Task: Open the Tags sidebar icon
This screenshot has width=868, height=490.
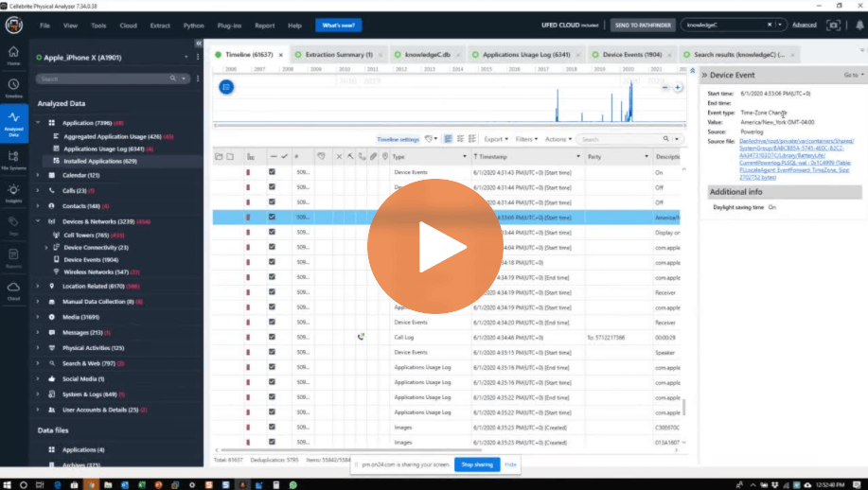Action: point(13,224)
